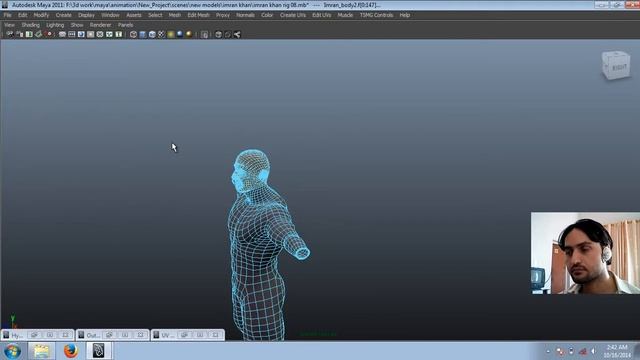The image size is (640, 360).
Task: Toggle the 2D Pan/Zoom icon
Action: click(x=49, y=34)
